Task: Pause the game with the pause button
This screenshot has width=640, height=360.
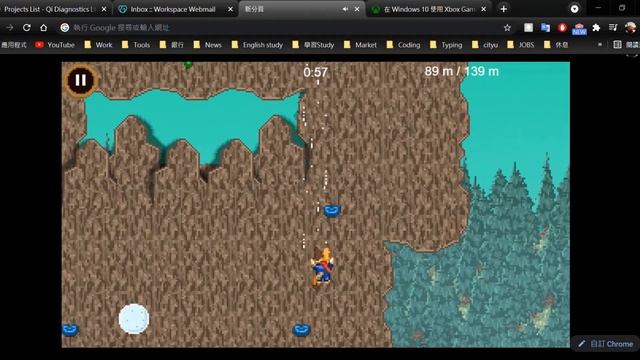Action: coord(81,80)
